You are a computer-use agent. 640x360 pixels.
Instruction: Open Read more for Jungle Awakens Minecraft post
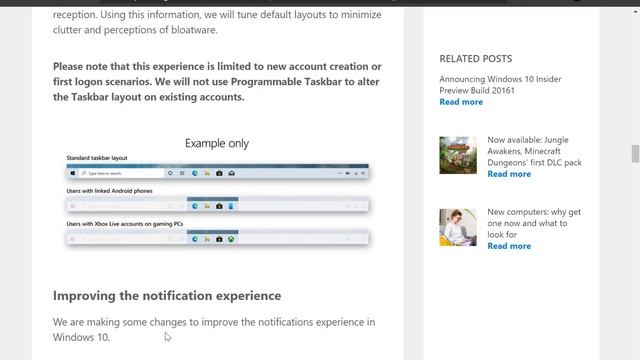point(509,174)
